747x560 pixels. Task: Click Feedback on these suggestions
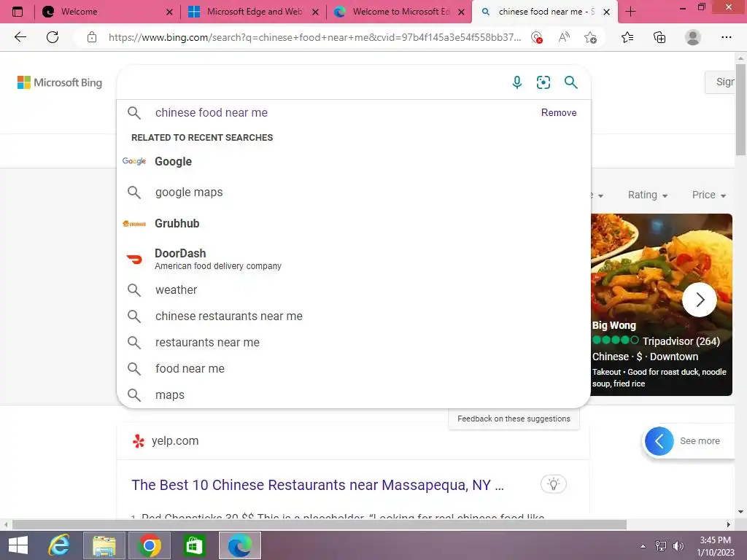pyautogui.click(x=514, y=419)
